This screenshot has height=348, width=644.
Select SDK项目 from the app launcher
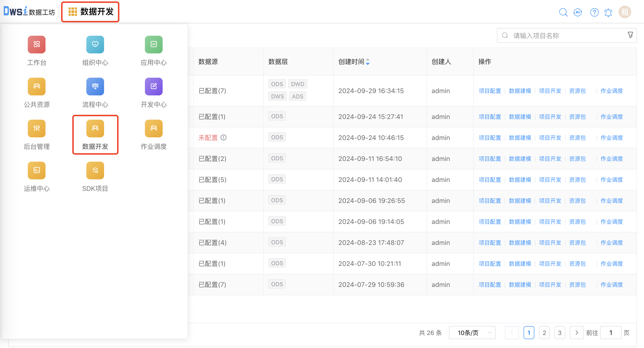pyautogui.click(x=95, y=170)
